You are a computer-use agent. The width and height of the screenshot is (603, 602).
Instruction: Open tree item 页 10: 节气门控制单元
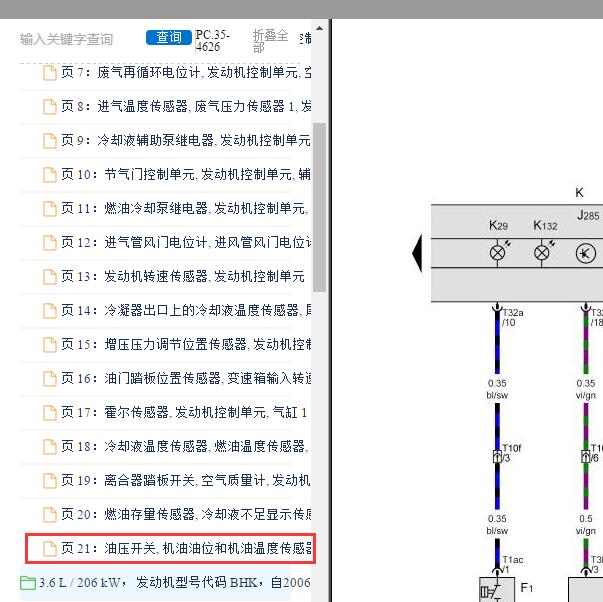[177, 174]
